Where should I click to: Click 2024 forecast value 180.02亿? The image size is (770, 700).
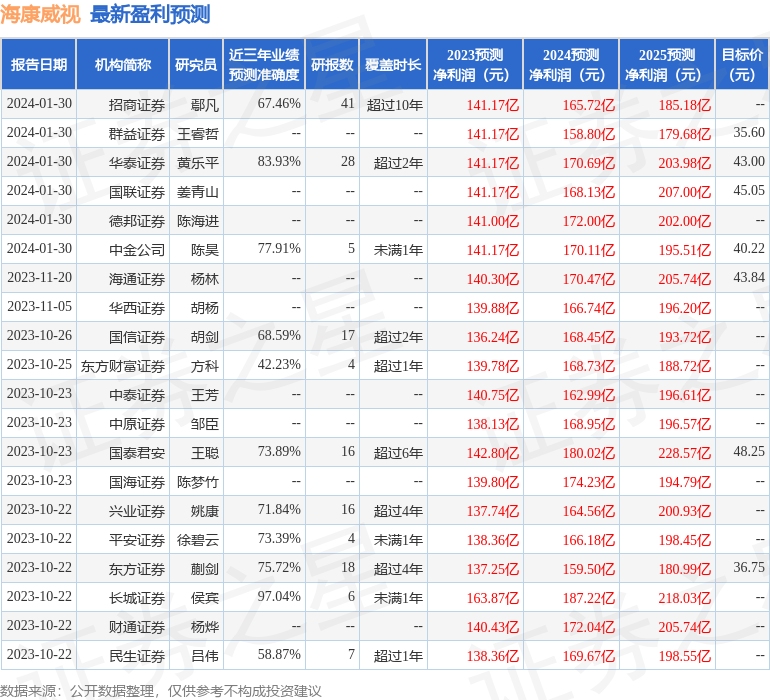[x=589, y=453]
